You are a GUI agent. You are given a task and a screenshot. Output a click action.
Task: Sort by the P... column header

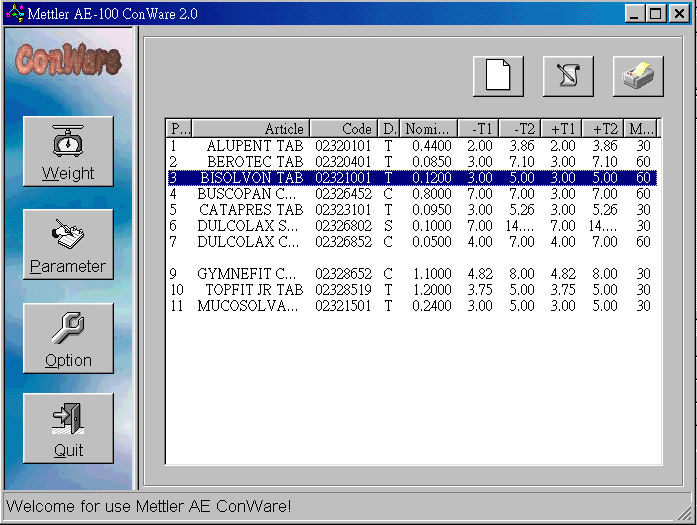[179, 128]
